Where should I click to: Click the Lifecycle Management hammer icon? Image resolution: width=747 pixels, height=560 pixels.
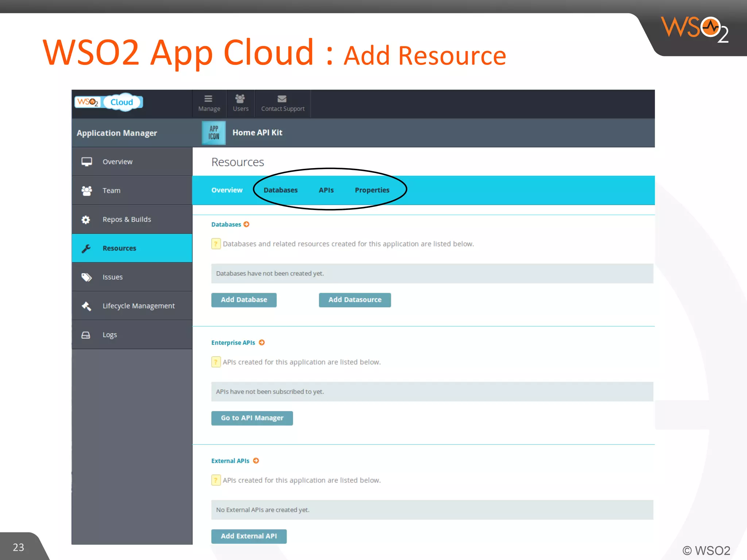click(86, 306)
